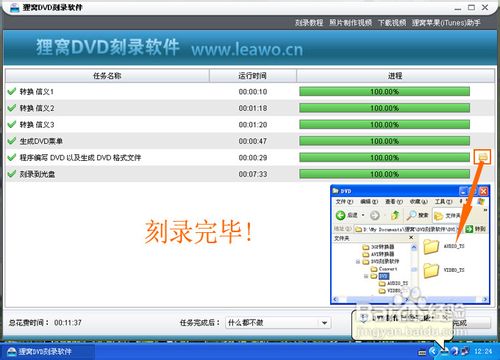The height and width of the screenshot is (360, 500).
Task: Open 照片制作视频 link at top
Action: pos(351,23)
